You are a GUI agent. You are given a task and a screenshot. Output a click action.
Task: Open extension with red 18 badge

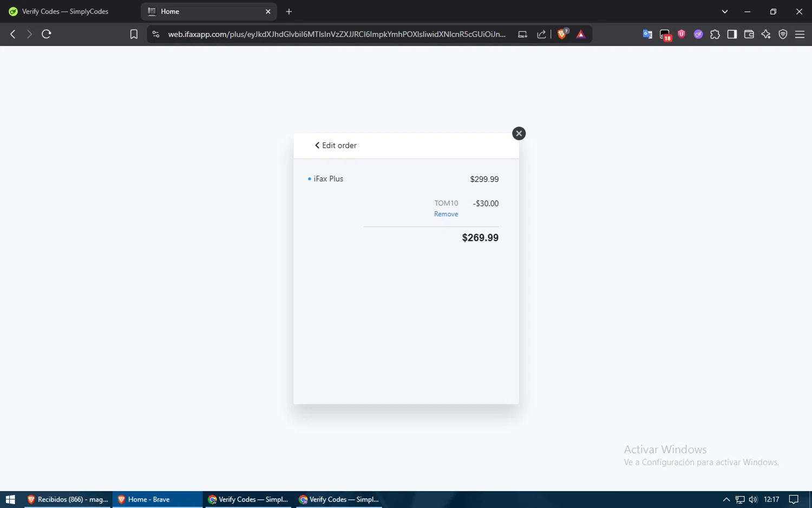tap(665, 35)
